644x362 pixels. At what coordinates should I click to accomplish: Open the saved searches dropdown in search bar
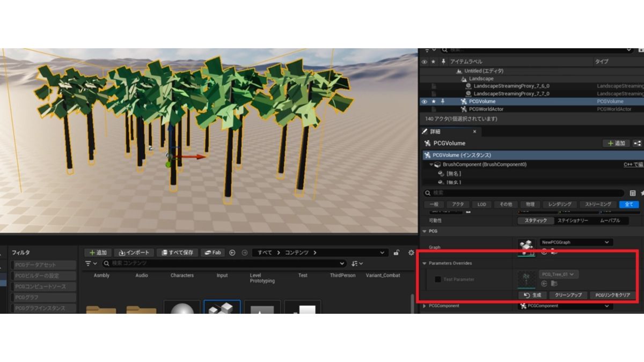[342, 263]
